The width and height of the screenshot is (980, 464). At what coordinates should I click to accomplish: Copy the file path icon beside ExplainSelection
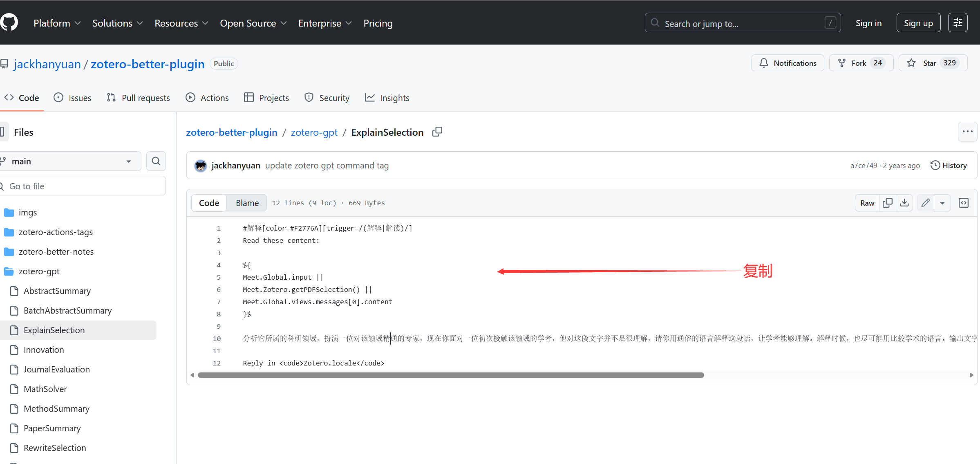(x=437, y=132)
